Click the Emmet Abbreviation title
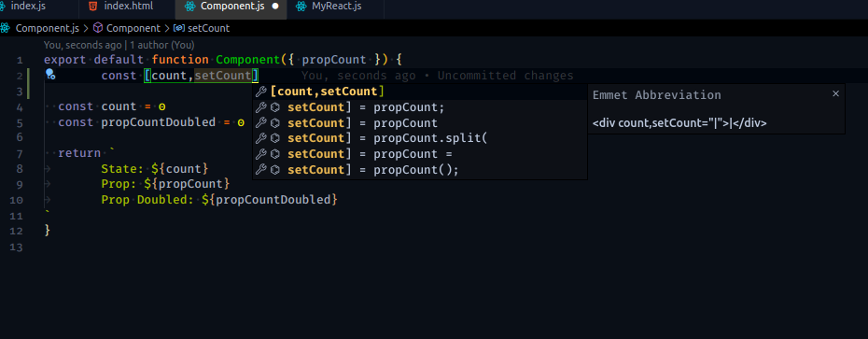The image size is (868, 339). [656, 94]
